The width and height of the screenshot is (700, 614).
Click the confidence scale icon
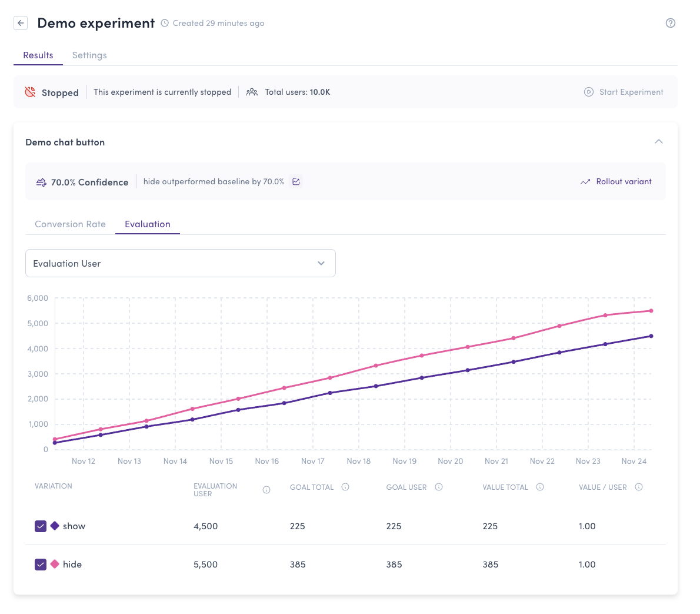41,182
